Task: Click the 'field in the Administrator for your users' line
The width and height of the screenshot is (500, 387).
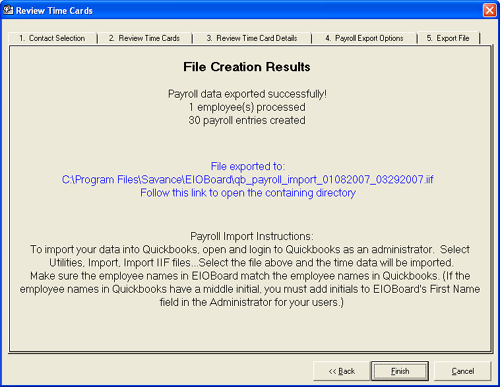Action: tap(251, 302)
